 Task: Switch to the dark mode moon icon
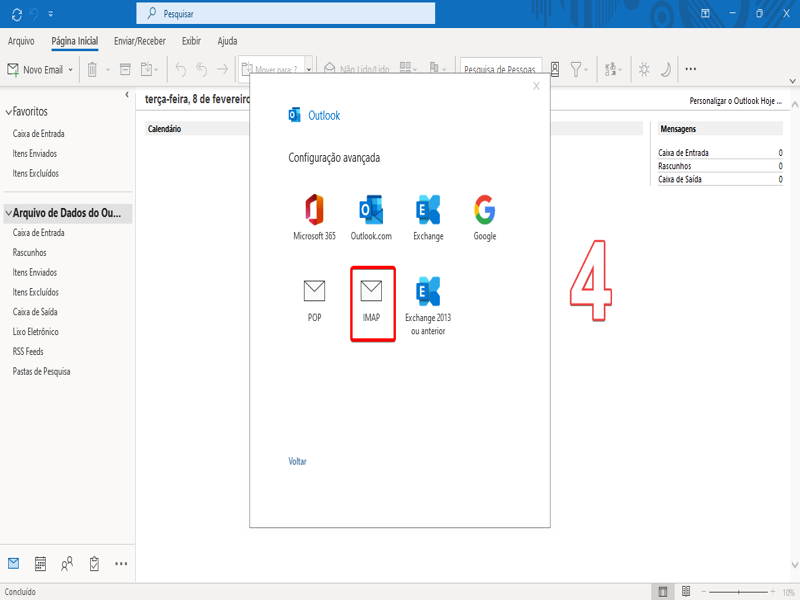(x=665, y=69)
